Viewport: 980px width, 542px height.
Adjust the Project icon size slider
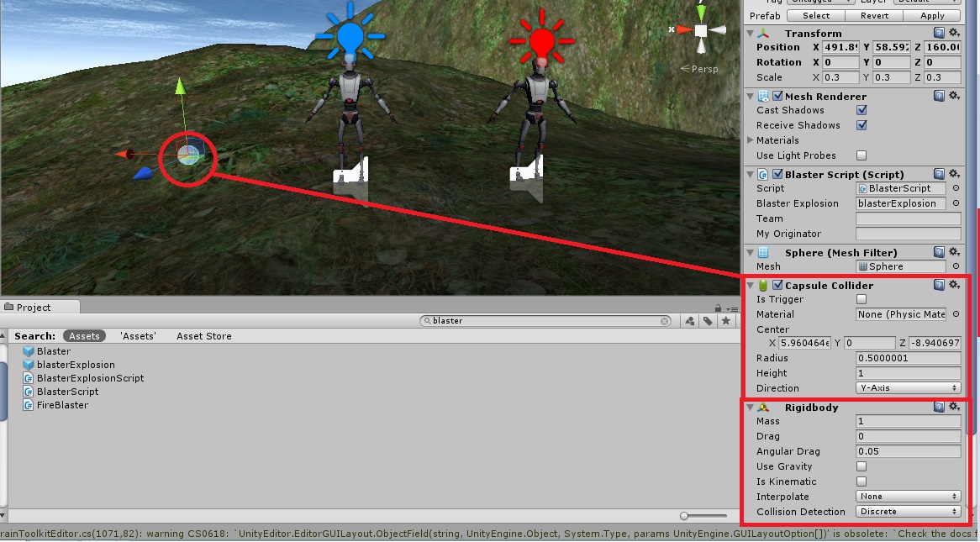pyautogui.click(x=684, y=516)
